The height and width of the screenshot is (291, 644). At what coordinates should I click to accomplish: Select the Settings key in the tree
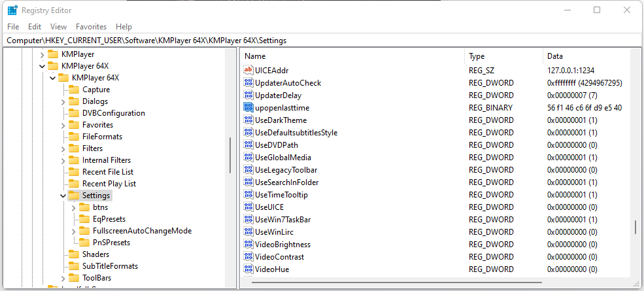pyautogui.click(x=95, y=196)
